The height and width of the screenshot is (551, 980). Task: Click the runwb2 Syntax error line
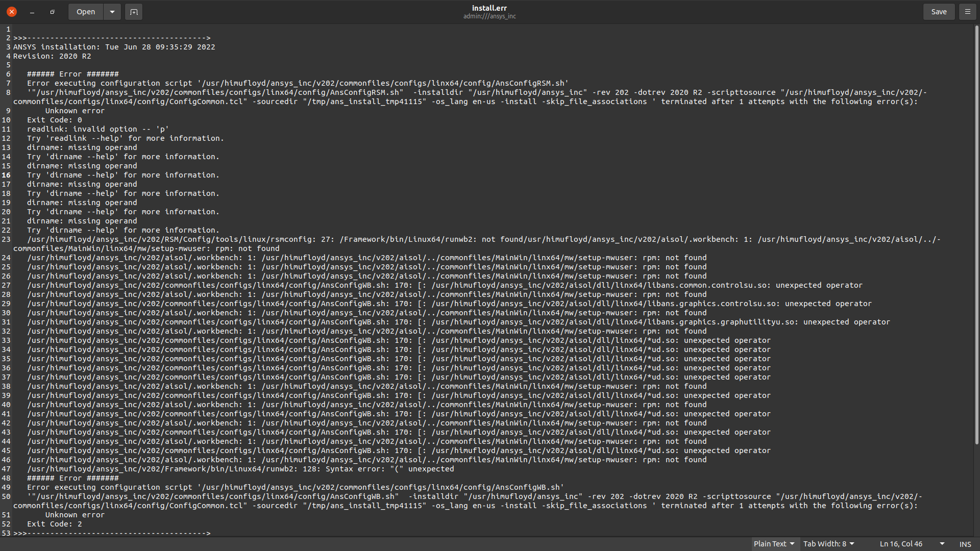tap(240, 469)
